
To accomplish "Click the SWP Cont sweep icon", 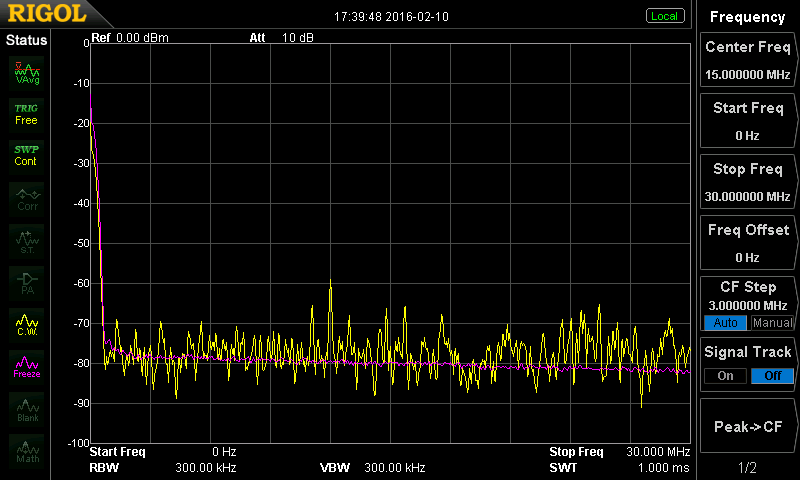I will click(x=26, y=155).
